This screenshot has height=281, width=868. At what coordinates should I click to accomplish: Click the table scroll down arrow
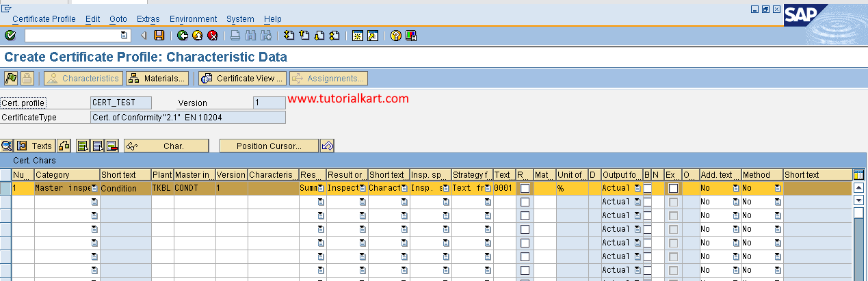pyautogui.click(x=858, y=200)
